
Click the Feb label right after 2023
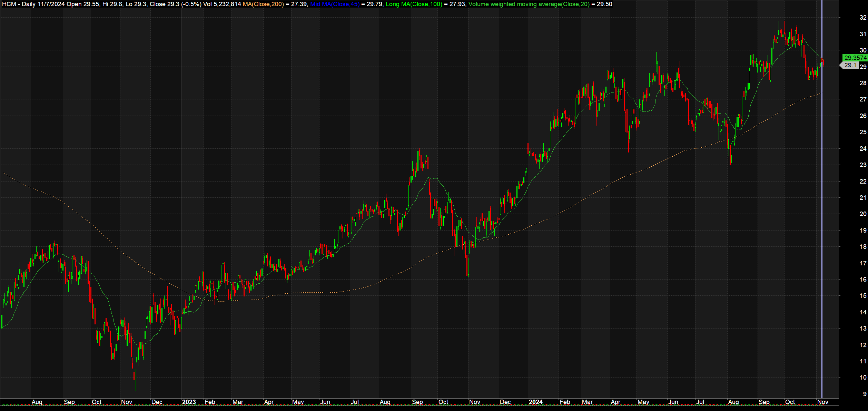pos(210,402)
